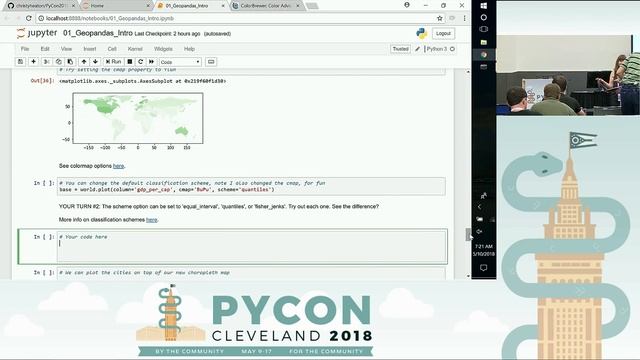Copy selected cells toolbar icon
The image size is (640, 360).
pyautogui.click(x=58, y=62)
